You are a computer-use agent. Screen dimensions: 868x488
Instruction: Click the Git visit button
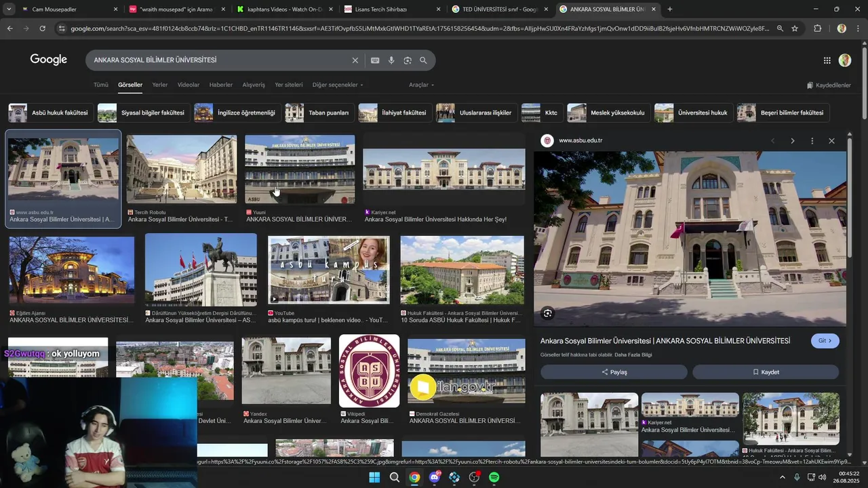(825, 341)
